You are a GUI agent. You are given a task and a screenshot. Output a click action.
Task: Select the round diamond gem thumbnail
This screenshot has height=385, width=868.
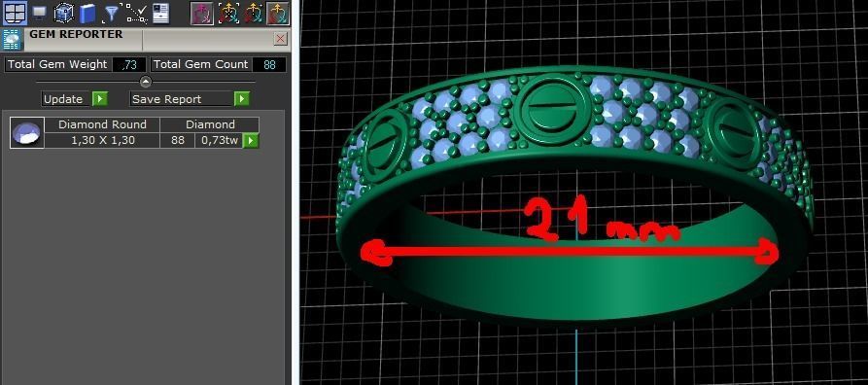click(x=26, y=133)
